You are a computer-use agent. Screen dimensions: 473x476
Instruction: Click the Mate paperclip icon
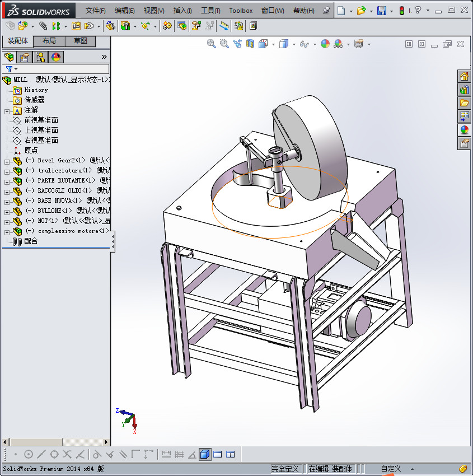(43, 26)
